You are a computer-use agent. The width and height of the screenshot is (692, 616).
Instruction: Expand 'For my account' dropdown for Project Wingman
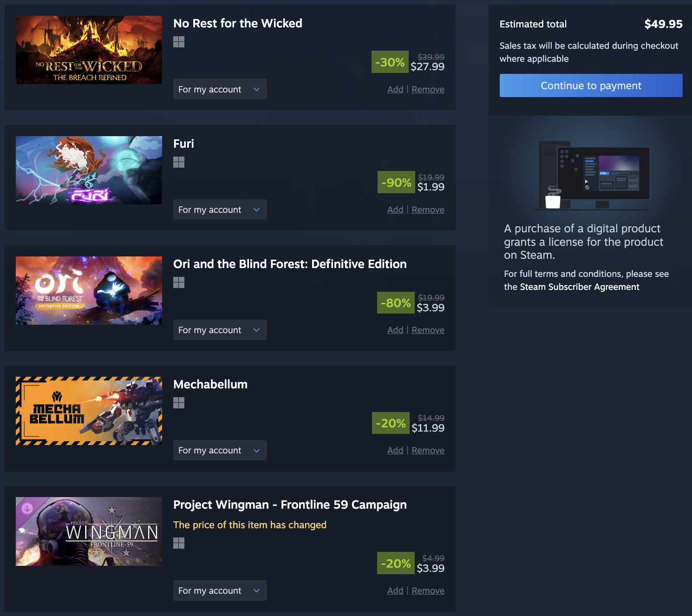click(x=220, y=590)
